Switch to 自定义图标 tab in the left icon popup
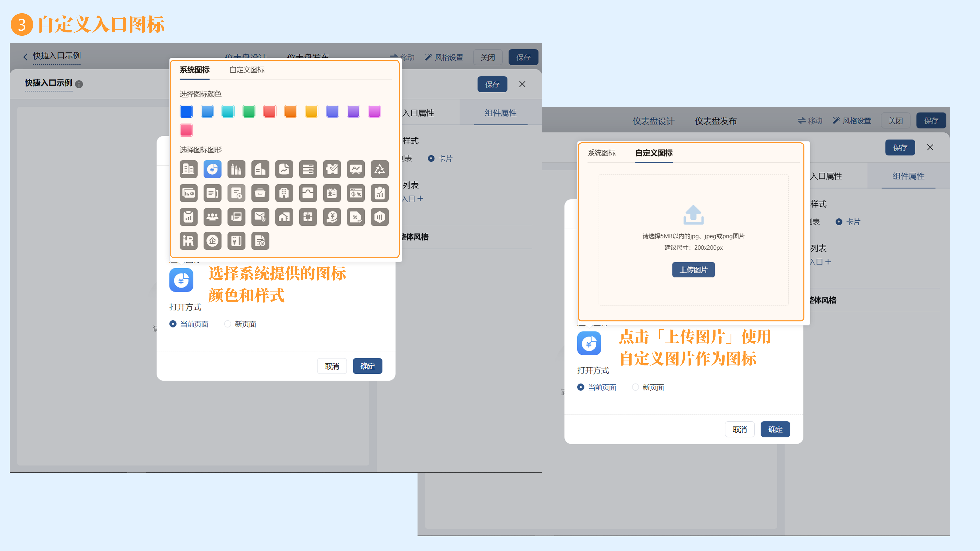 pyautogui.click(x=247, y=70)
